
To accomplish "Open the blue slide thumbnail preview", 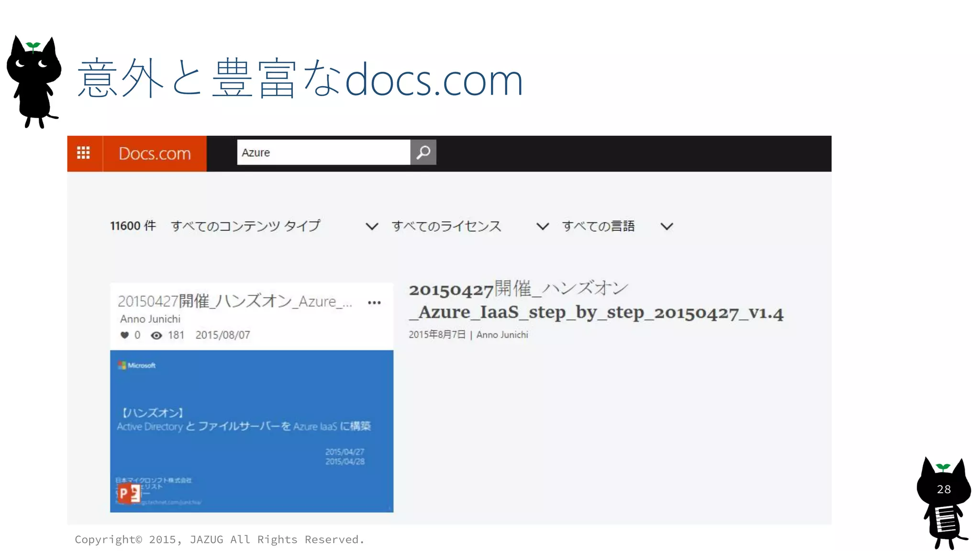I will coord(252,431).
